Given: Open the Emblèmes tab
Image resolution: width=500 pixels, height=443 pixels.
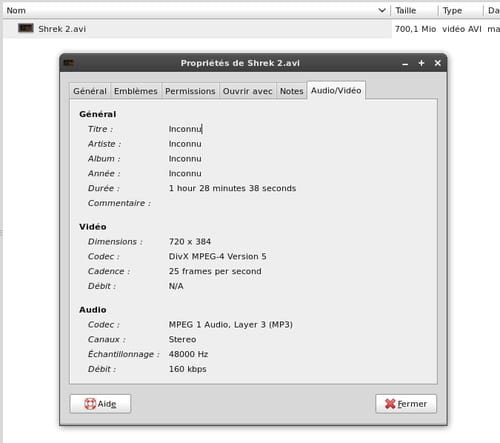Looking at the screenshot, I should (136, 91).
